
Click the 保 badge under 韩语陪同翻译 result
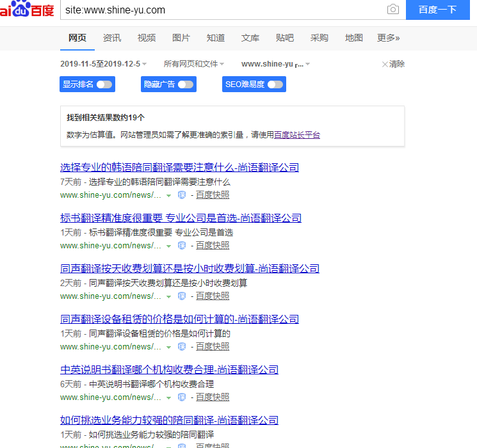point(182,195)
